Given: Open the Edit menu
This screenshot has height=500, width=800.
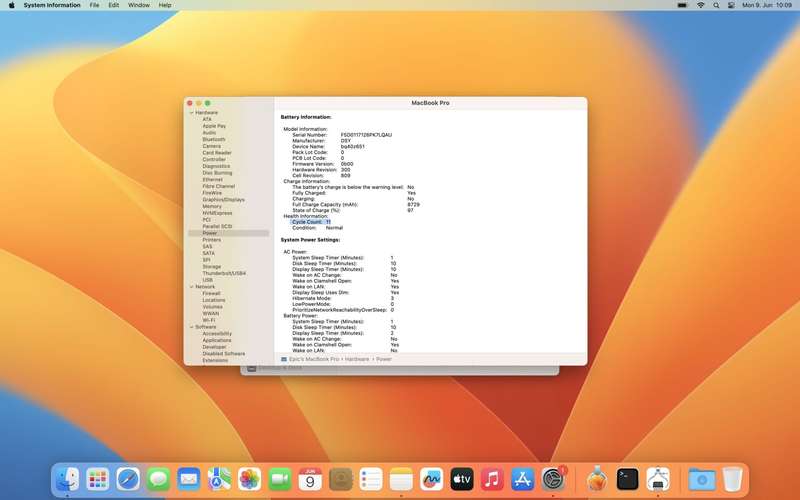Looking at the screenshot, I should [x=113, y=5].
